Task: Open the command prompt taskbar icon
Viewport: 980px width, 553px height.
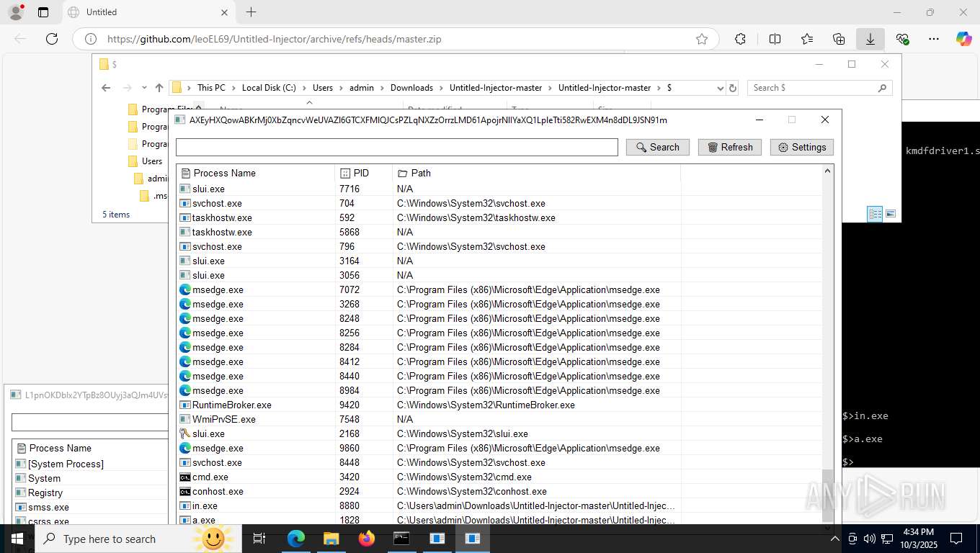Action: [401, 539]
